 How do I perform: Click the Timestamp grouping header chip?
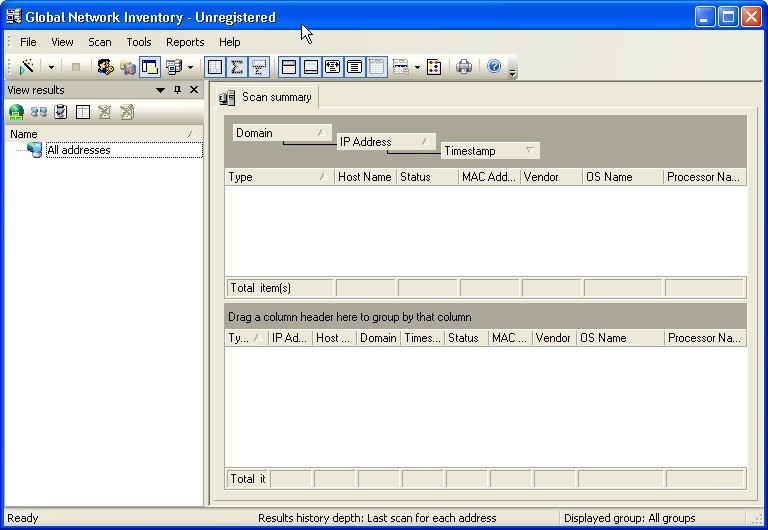pyautogui.click(x=490, y=151)
